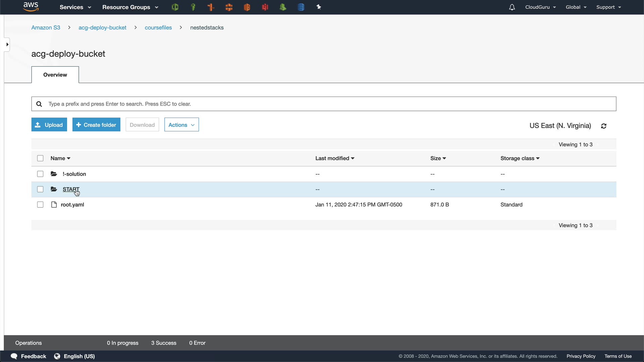Open the red S3 service shortcut

coord(265,7)
